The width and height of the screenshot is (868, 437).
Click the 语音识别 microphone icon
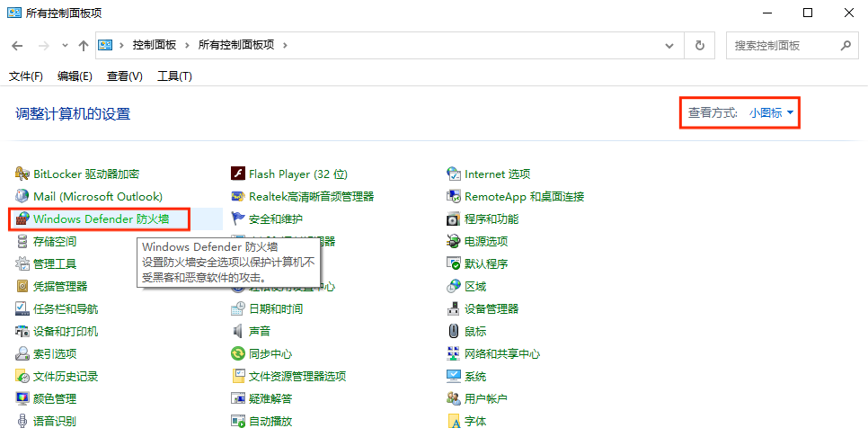22,421
